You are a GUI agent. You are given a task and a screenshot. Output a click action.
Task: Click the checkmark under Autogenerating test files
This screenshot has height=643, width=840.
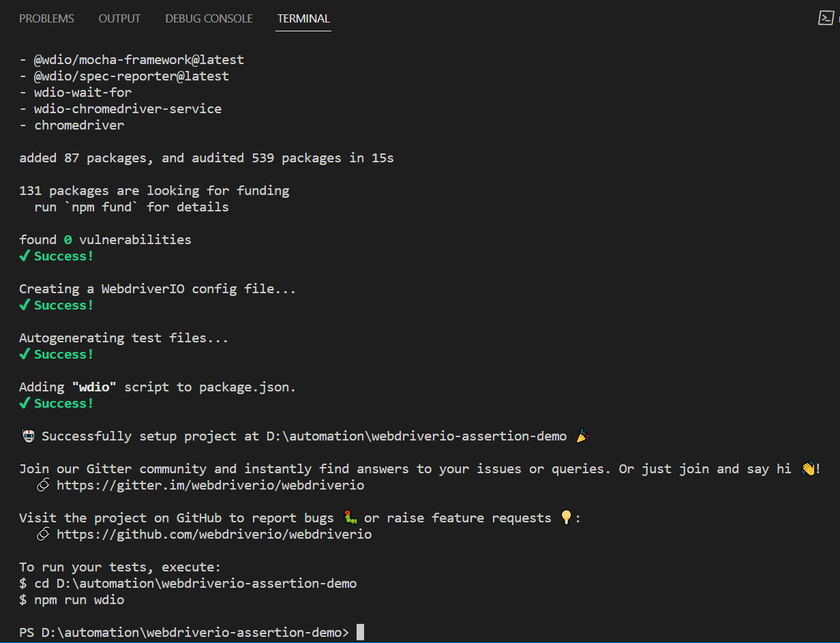tap(24, 354)
